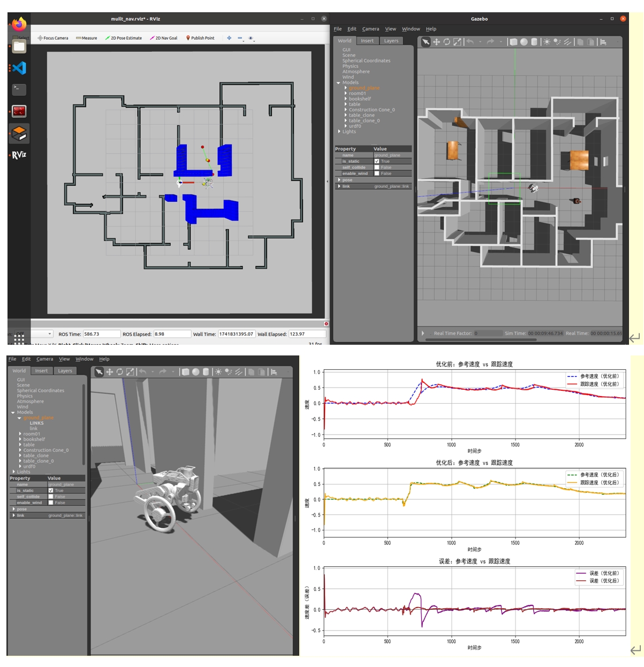Open the eye icon dropdown in RViz toolbar
644x667 pixels.
(x=251, y=38)
